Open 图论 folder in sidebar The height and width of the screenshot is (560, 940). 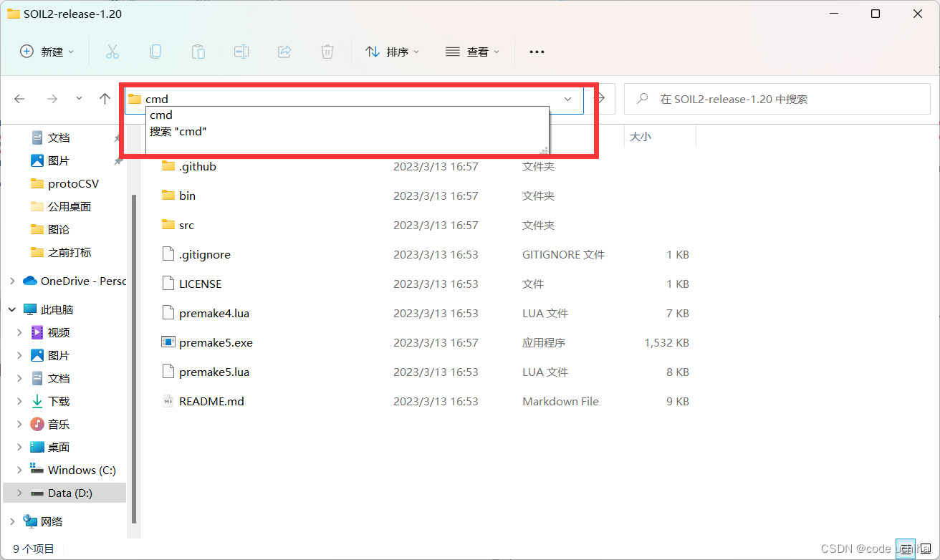(x=59, y=229)
